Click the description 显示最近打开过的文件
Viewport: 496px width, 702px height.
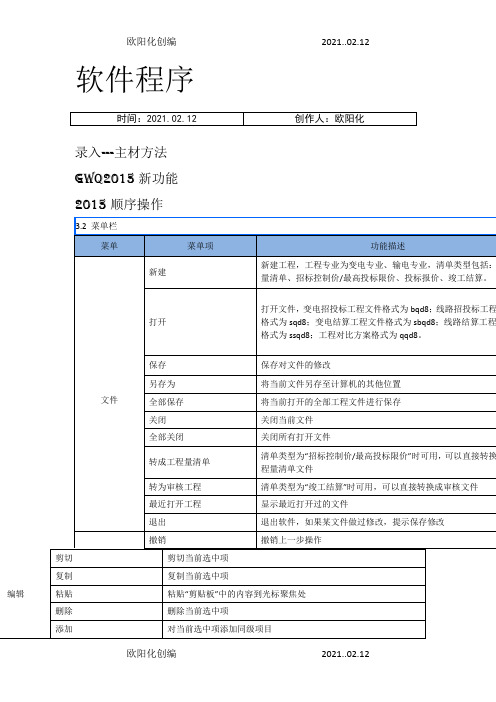(304, 504)
